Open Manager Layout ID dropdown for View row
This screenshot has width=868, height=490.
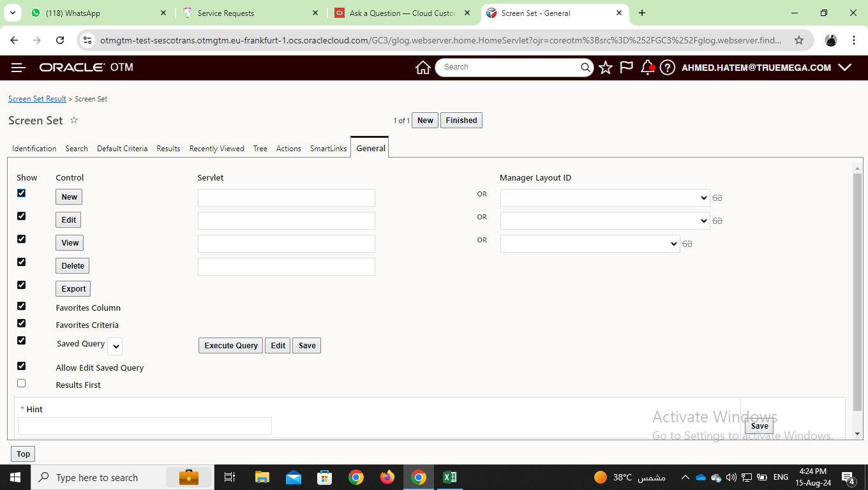[590, 244]
